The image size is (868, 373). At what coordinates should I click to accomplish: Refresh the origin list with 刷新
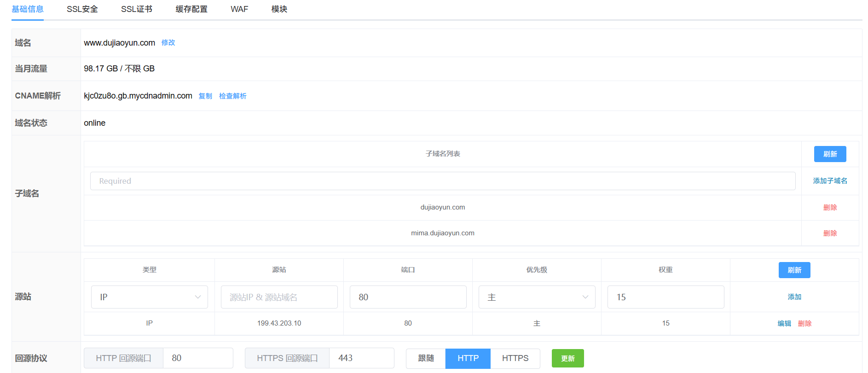click(794, 270)
